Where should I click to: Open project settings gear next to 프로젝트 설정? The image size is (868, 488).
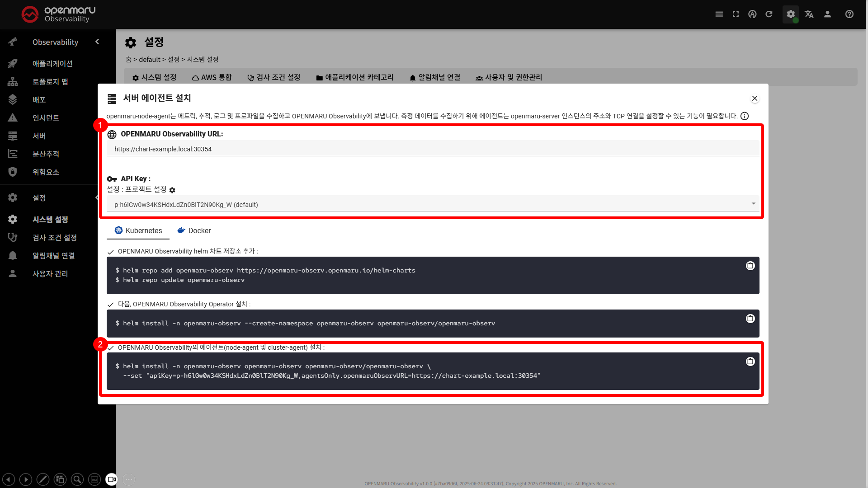172,190
